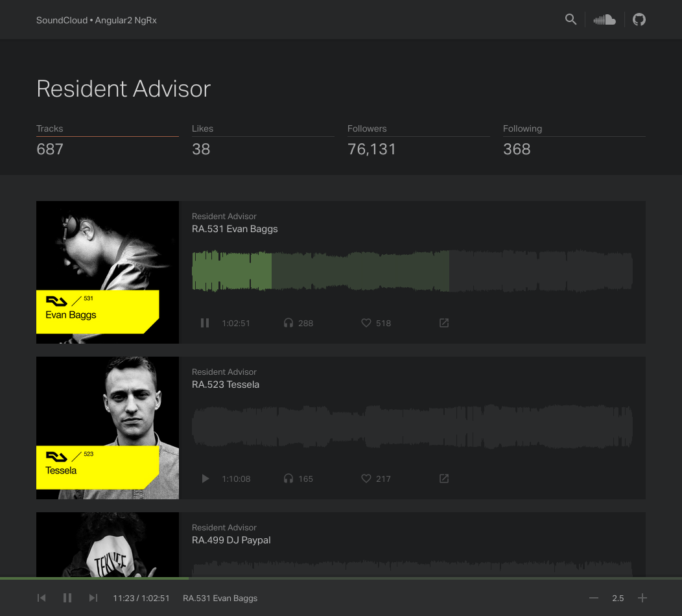Select the Following tab
The image size is (682, 616).
pos(574,139)
